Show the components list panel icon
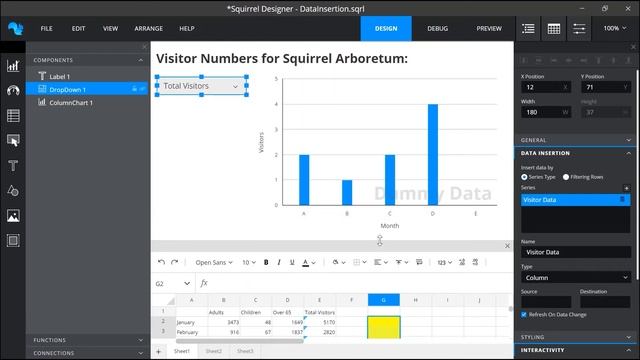The width and height of the screenshot is (640, 360). (x=528, y=29)
